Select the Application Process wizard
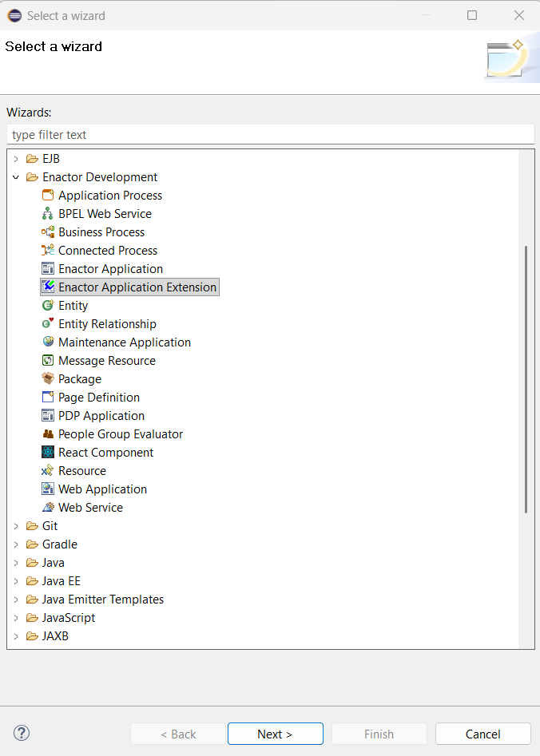The height and width of the screenshot is (756, 540). (x=110, y=196)
